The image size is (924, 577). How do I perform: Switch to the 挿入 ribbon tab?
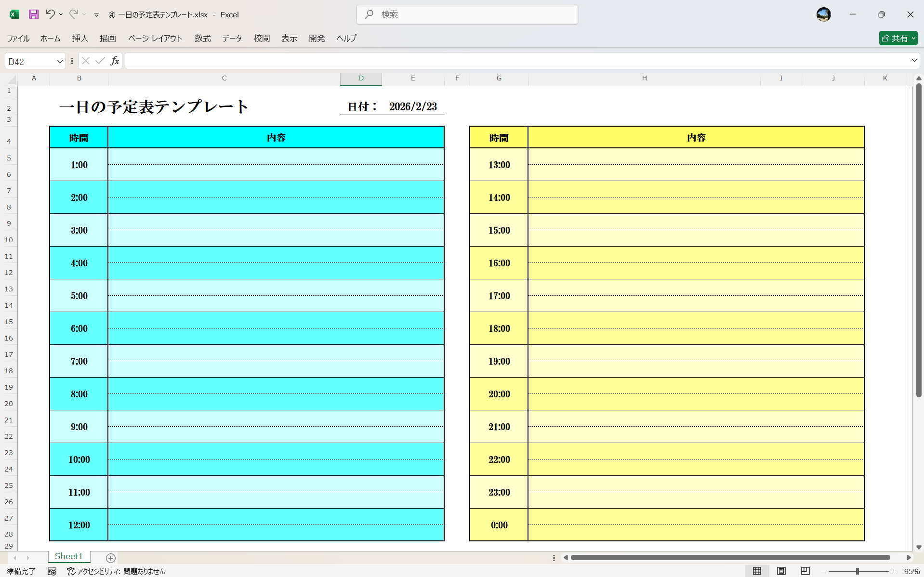[79, 39]
